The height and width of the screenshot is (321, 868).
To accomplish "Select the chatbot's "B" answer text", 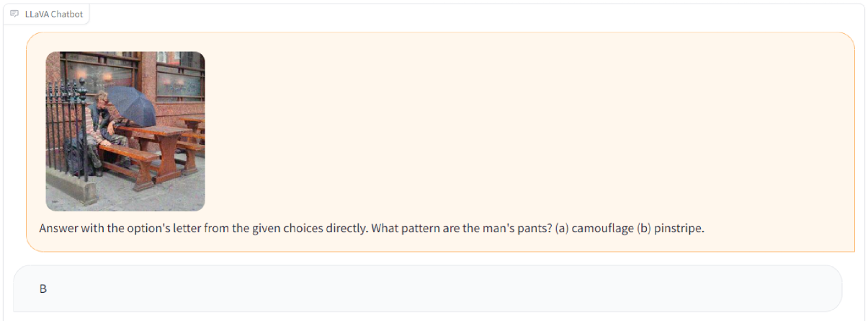I will click(x=43, y=289).
